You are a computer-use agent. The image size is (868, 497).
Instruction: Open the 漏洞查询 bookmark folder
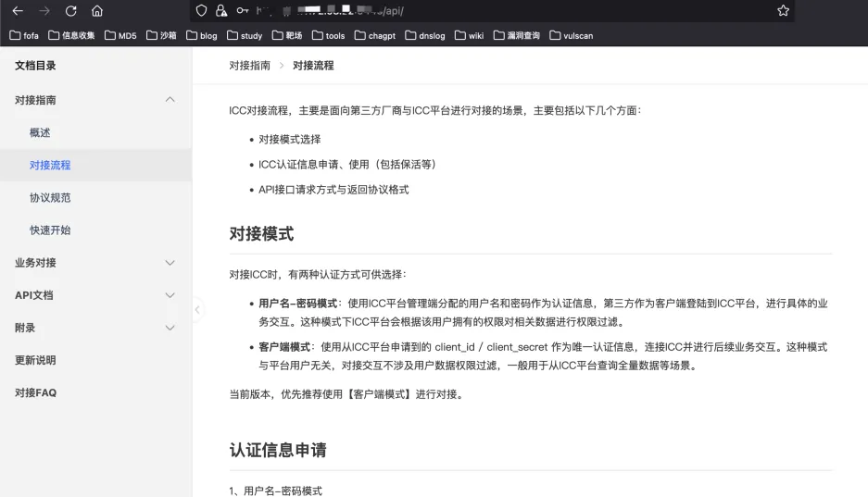click(x=517, y=35)
